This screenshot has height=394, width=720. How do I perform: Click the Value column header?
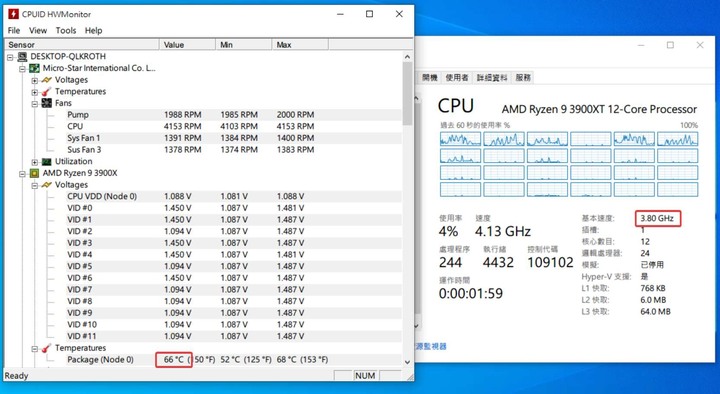pos(187,45)
